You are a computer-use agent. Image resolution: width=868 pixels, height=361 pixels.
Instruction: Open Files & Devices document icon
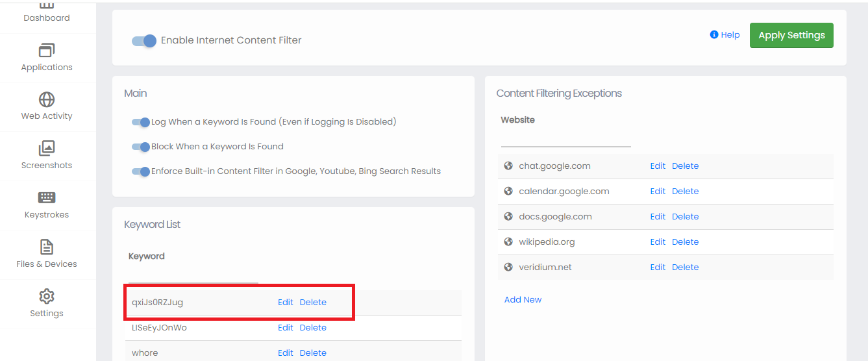47,247
